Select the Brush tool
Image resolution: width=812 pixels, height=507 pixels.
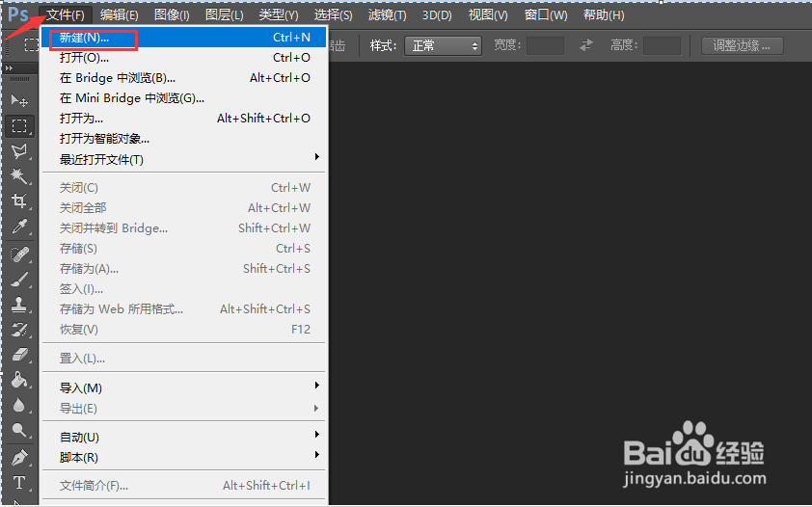(x=19, y=280)
